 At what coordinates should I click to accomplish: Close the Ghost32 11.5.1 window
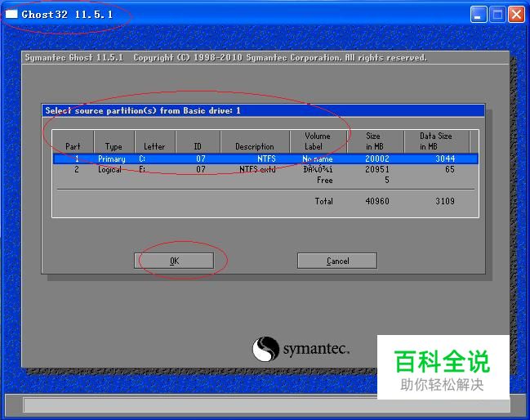click(x=516, y=15)
